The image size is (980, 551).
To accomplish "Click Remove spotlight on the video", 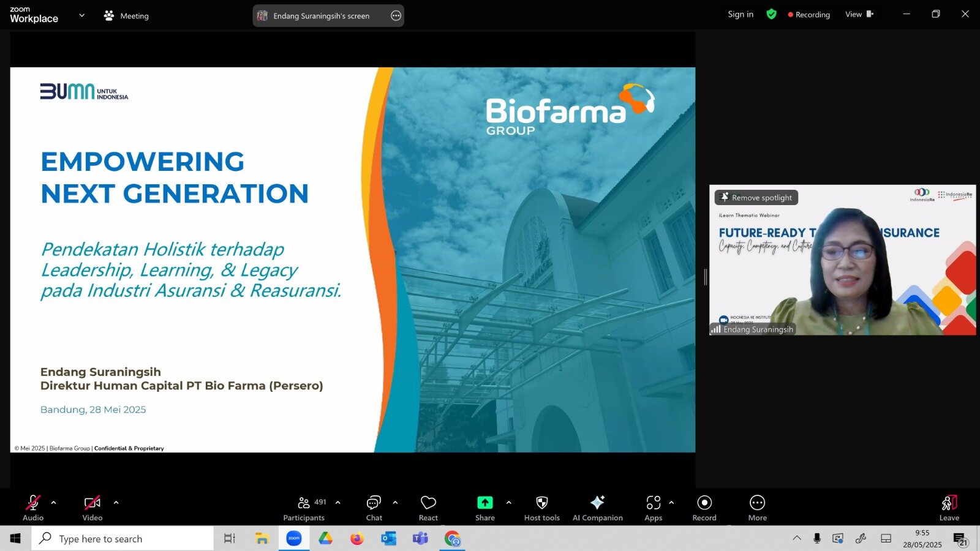I will pos(756,198).
